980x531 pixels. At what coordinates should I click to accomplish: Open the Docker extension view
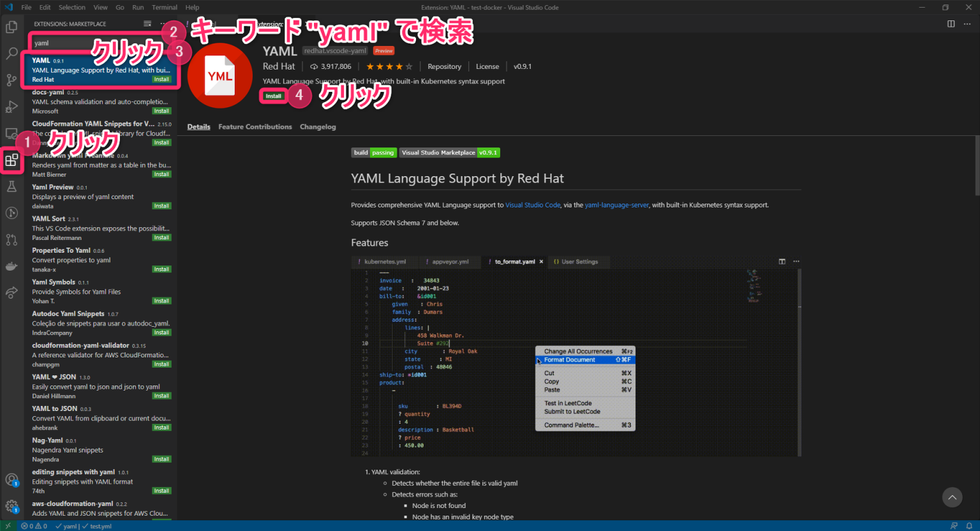[11, 265]
